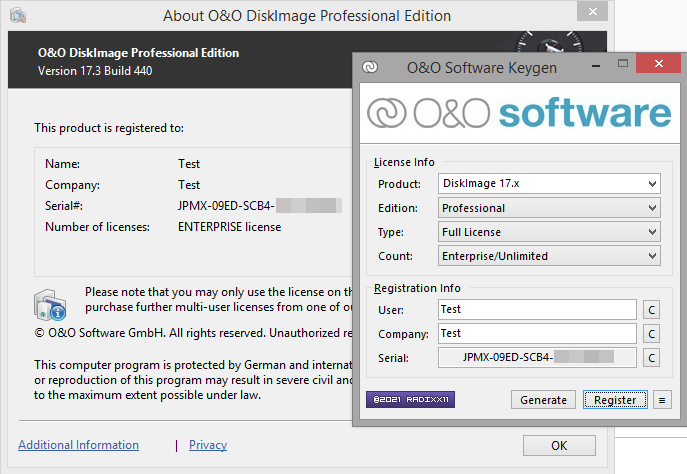Minimize the O&O Software Keygen window
Screen dimensions: 687x474
tap(596, 65)
